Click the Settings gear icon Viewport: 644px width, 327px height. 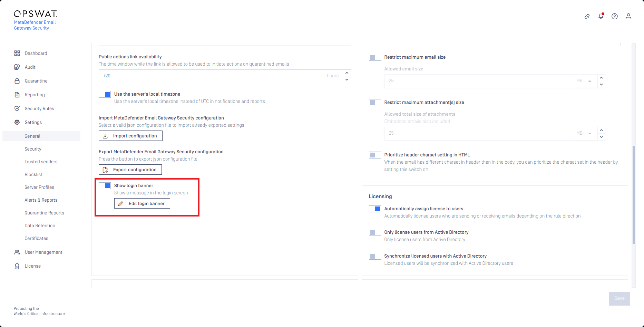(17, 122)
